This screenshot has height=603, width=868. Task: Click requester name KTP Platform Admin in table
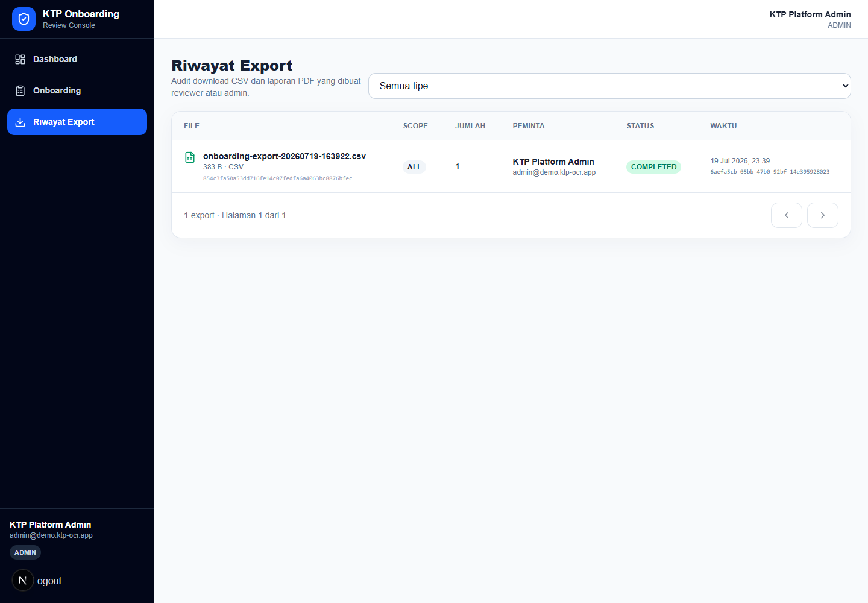click(x=553, y=162)
